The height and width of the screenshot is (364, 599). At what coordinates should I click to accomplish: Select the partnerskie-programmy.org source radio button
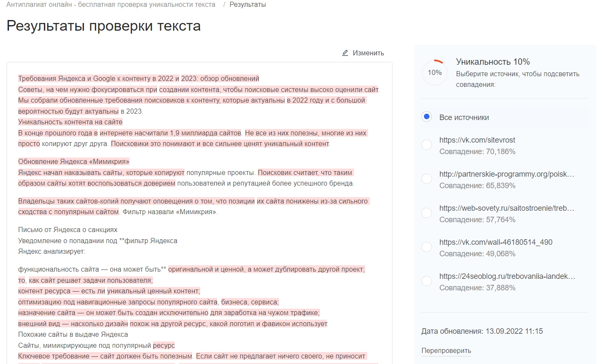[426, 178]
